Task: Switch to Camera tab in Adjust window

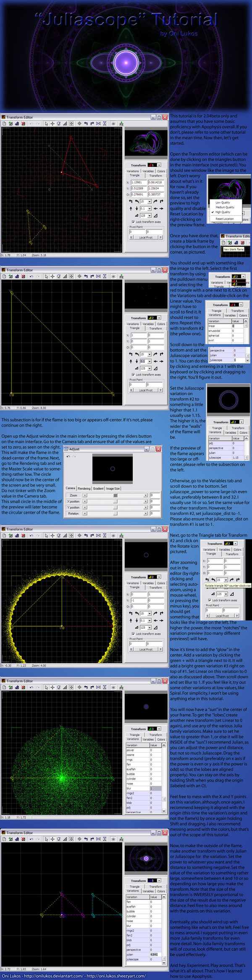Action: (71, 488)
